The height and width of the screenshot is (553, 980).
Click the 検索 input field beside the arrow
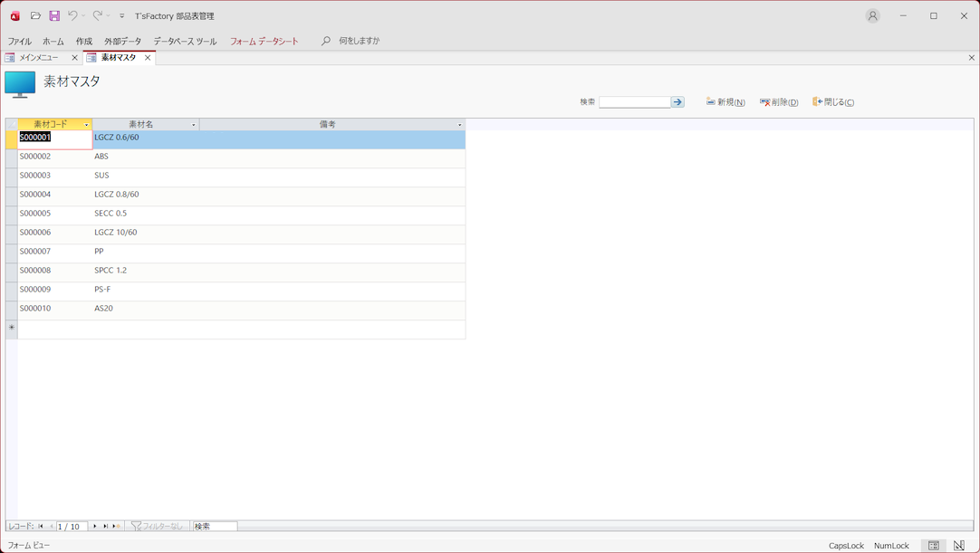[x=634, y=102]
